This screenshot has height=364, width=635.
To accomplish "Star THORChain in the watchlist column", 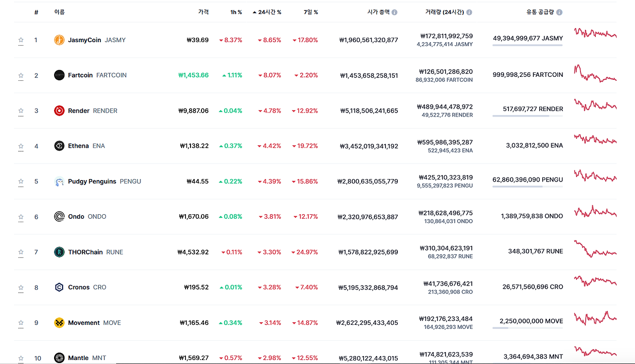I will coord(21,252).
